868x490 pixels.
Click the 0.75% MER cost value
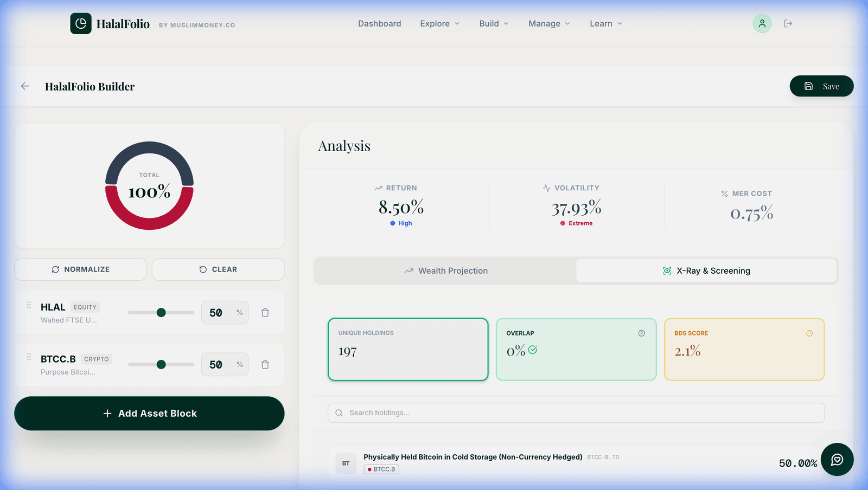coord(751,213)
